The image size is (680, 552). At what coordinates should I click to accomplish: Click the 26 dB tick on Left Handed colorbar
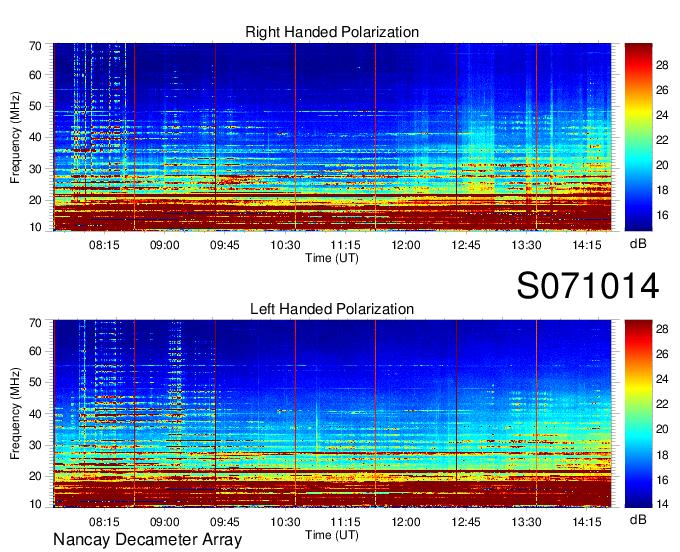click(x=662, y=354)
